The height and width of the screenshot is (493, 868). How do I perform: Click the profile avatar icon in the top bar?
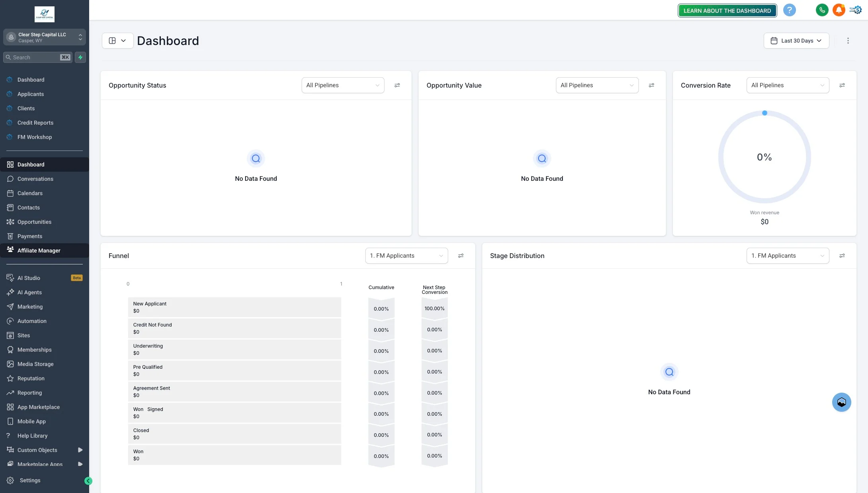pyautogui.click(x=856, y=10)
